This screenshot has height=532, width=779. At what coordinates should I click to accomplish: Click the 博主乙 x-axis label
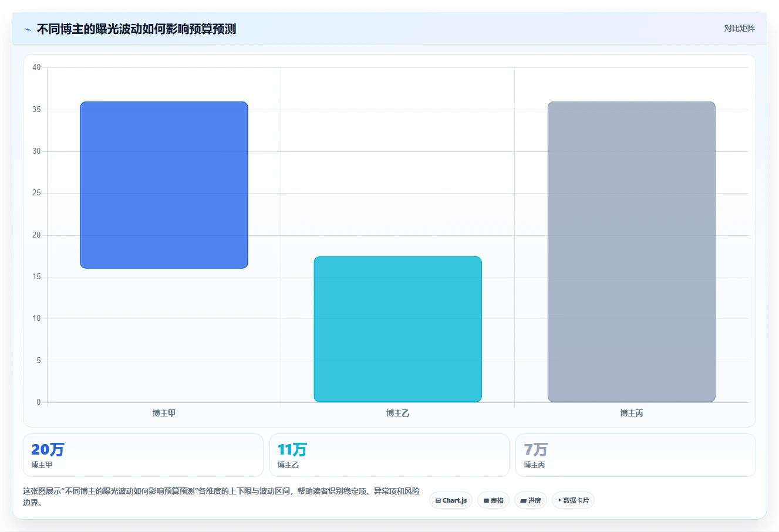(x=398, y=413)
